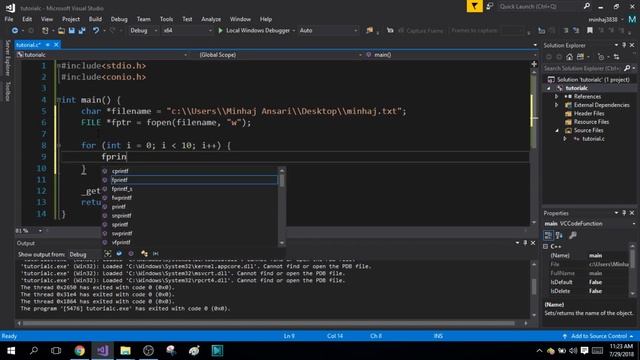The width and height of the screenshot is (640, 360).
Task: Click the Solution Explorer search magnifier
Action: pos(627,68)
